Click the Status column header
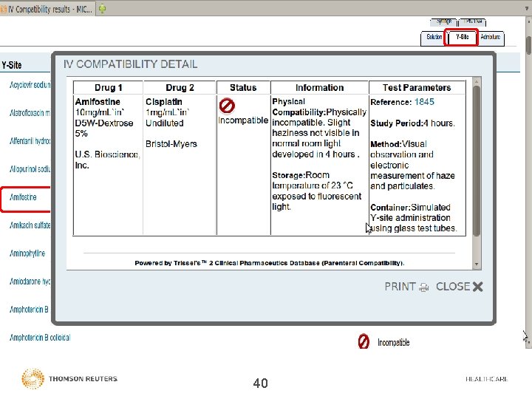The width and height of the screenshot is (532, 399). coord(243,87)
